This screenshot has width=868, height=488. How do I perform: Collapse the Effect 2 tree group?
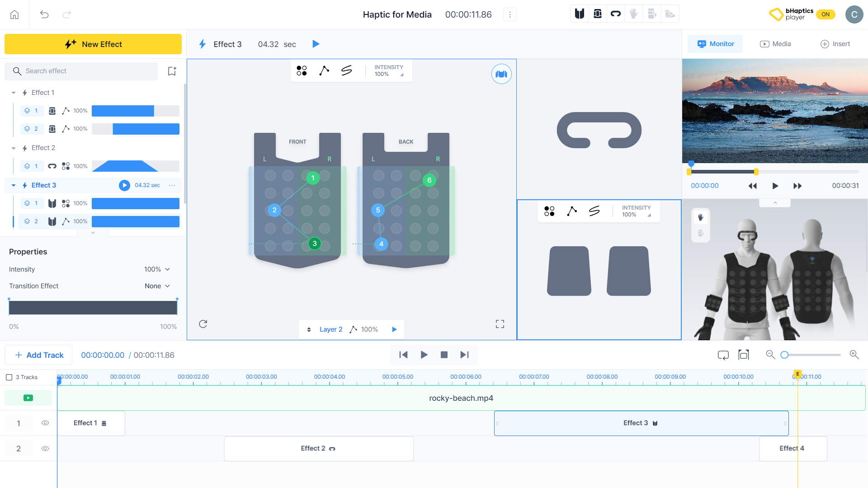14,148
